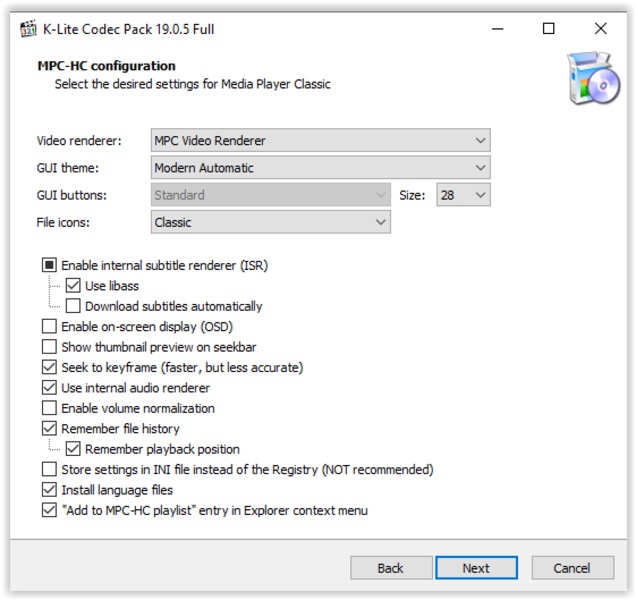Uncheck the Use libass checkbox

coord(73,286)
